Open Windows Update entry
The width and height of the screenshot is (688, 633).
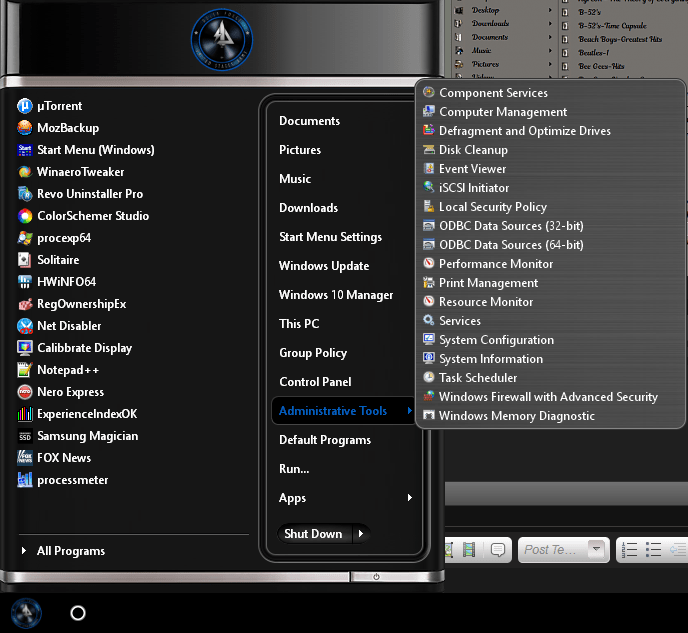324,266
